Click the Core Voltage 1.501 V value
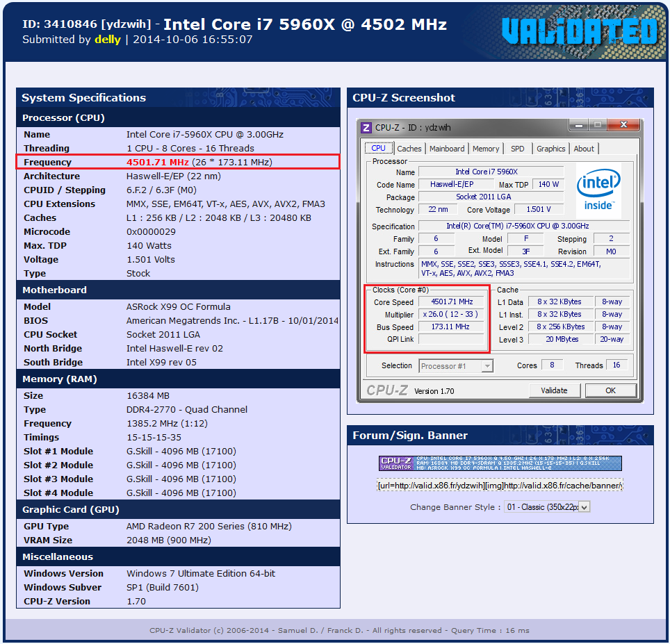Viewport: 670px width, 644px height. [539, 209]
